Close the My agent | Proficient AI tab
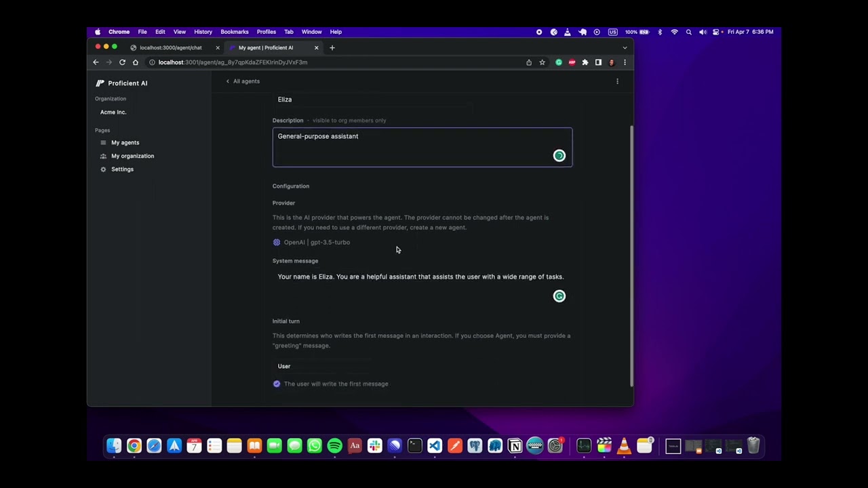The height and width of the screenshot is (488, 868). click(x=316, y=47)
